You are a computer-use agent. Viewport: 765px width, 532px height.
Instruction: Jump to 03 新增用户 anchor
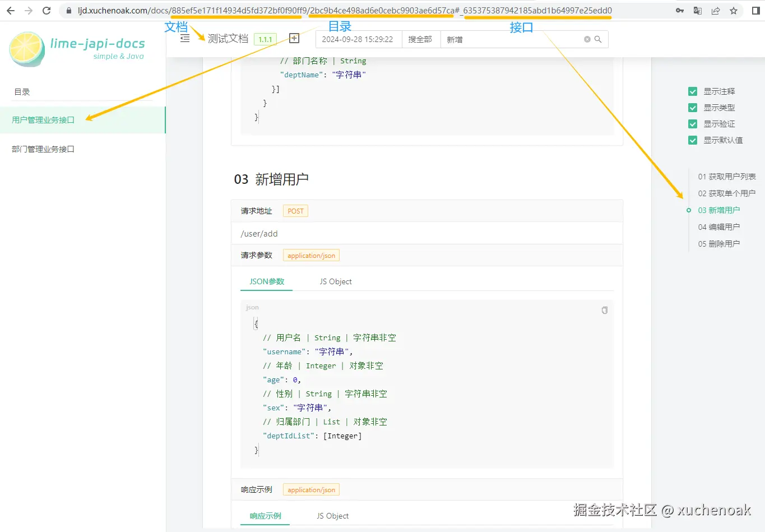click(719, 210)
